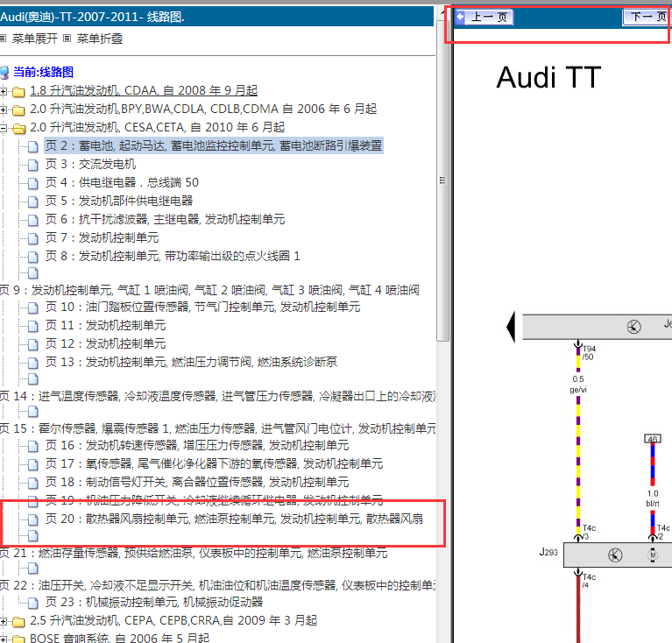Open 页 19：机油压力降低开关
The width and height of the screenshot is (672, 643).
pos(215,499)
